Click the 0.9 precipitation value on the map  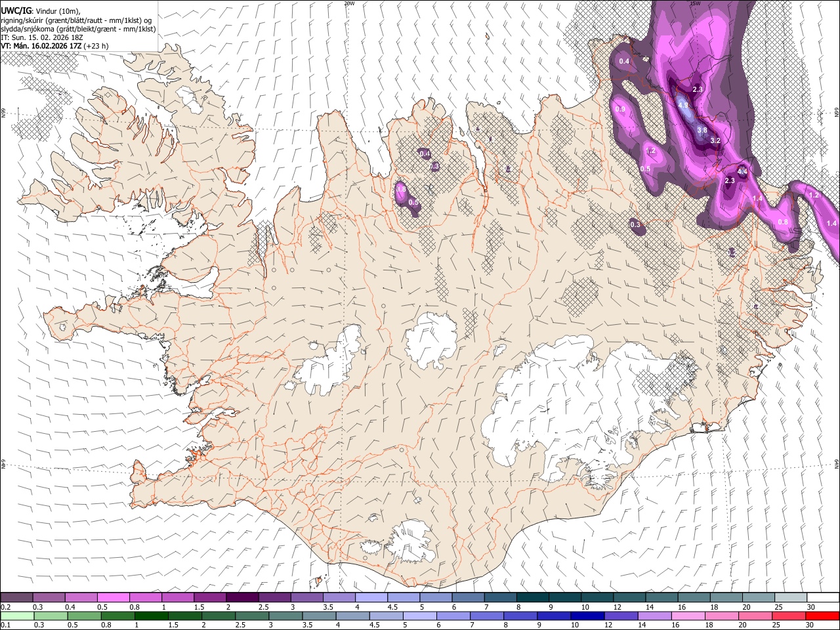620,109
